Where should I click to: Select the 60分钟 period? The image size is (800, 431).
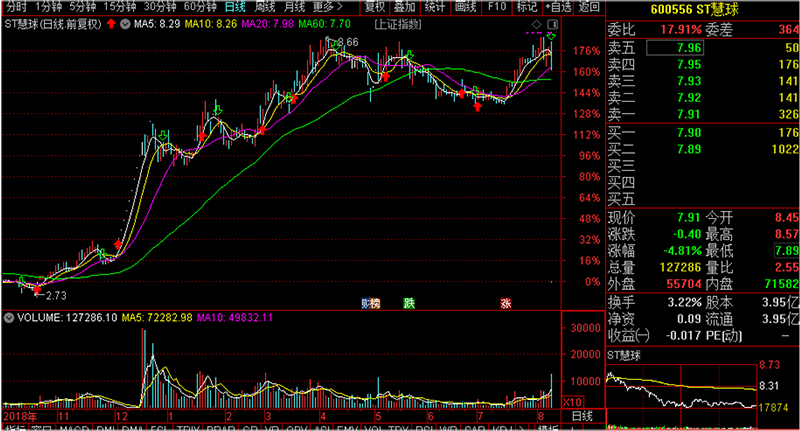[x=198, y=6]
